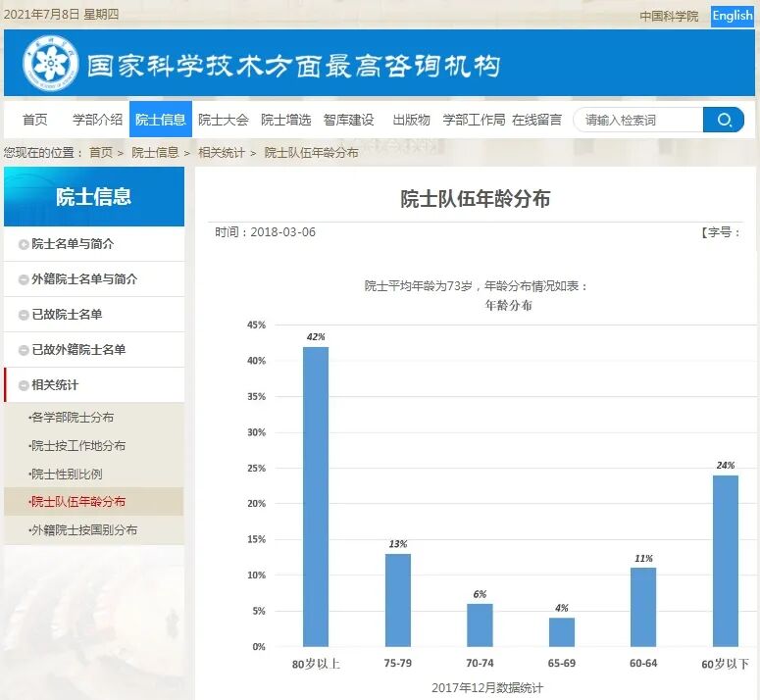The height and width of the screenshot is (700, 760).
Task: Click 院士信息 in the breadcrumb
Action: point(155,153)
